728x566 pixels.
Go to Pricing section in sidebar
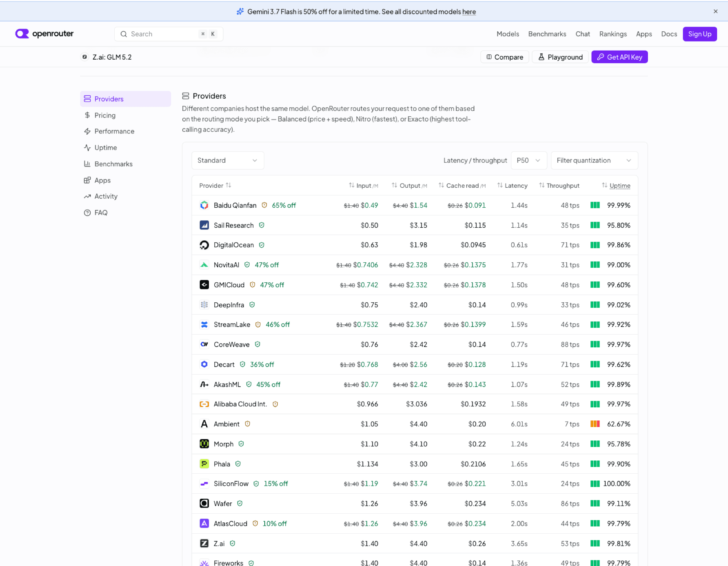point(126,115)
